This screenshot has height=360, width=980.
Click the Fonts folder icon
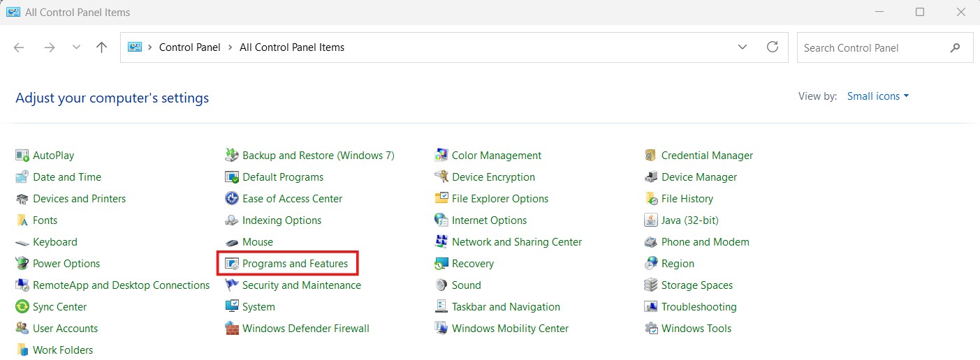pyautogui.click(x=22, y=220)
